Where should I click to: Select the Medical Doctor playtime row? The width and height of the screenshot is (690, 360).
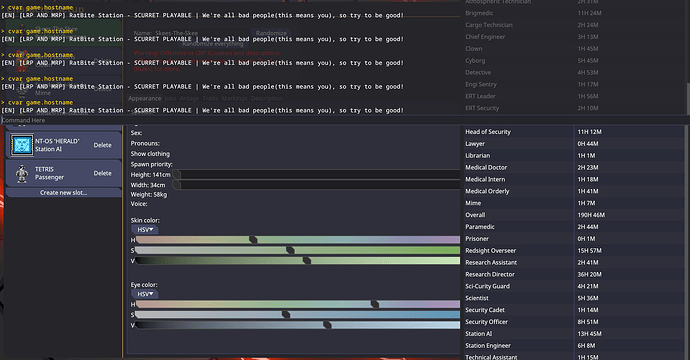coord(574,167)
